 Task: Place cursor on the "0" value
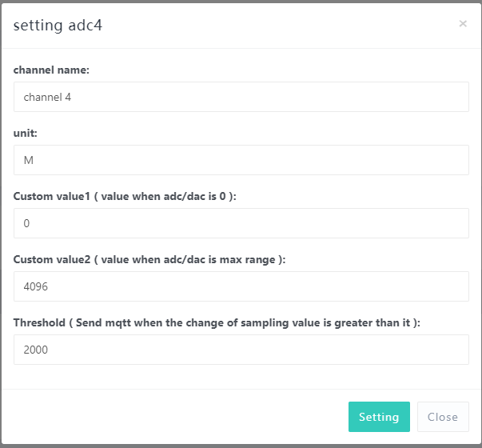coord(26,224)
